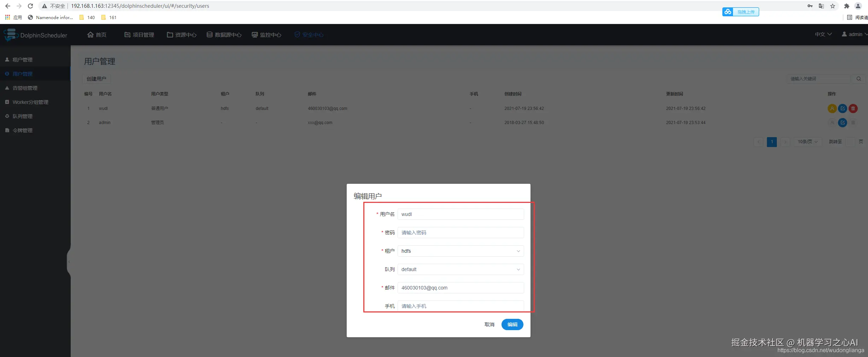The image size is (868, 357).
Task: Click the blue 编辑 submit button
Action: tap(512, 324)
